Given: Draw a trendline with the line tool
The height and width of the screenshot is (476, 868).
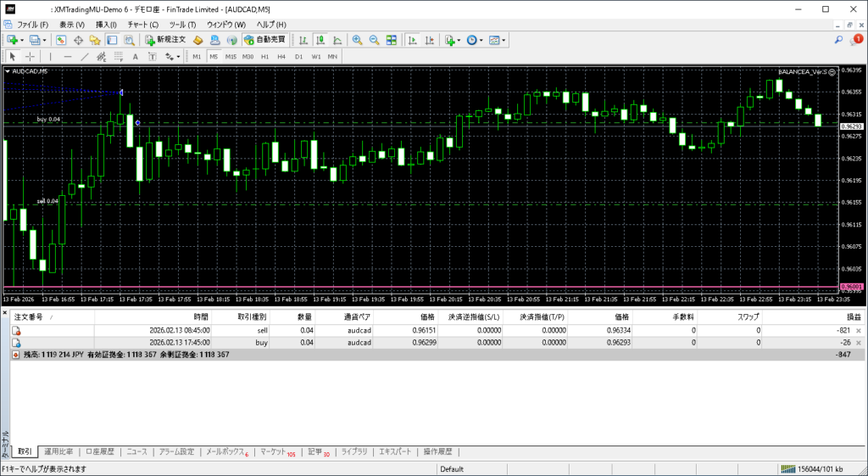Looking at the screenshot, I should pos(84,57).
